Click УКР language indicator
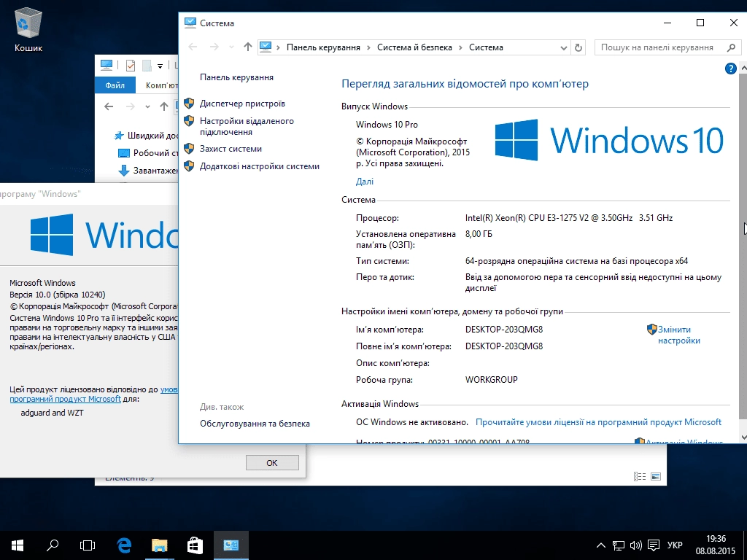Screen dimensions: 747x560 (x=675, y=545)
